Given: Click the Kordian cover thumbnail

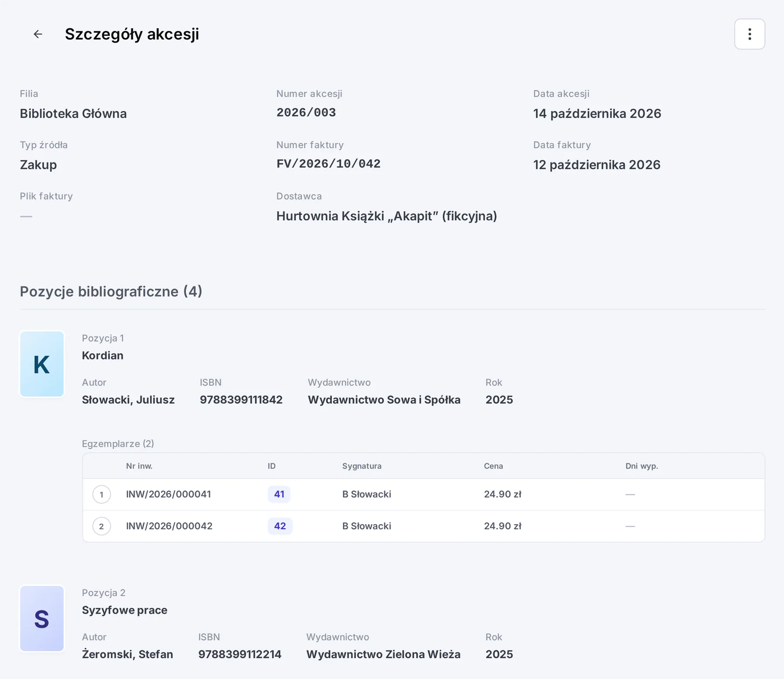Looking at the screenshot, I should click(42, 364).
